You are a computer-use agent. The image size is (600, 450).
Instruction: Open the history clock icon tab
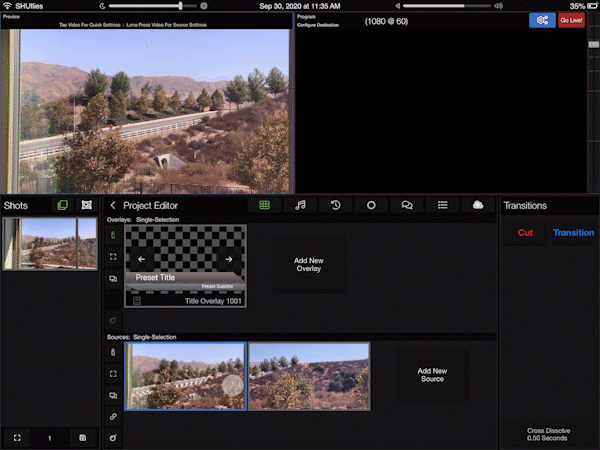(336, 205)
